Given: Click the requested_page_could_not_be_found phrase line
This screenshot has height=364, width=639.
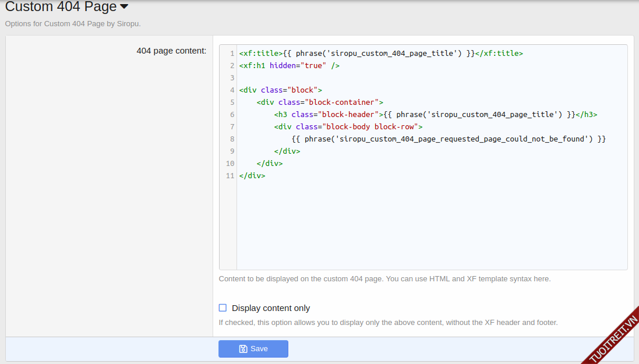Looking at the screenshot, I should 449,139.
